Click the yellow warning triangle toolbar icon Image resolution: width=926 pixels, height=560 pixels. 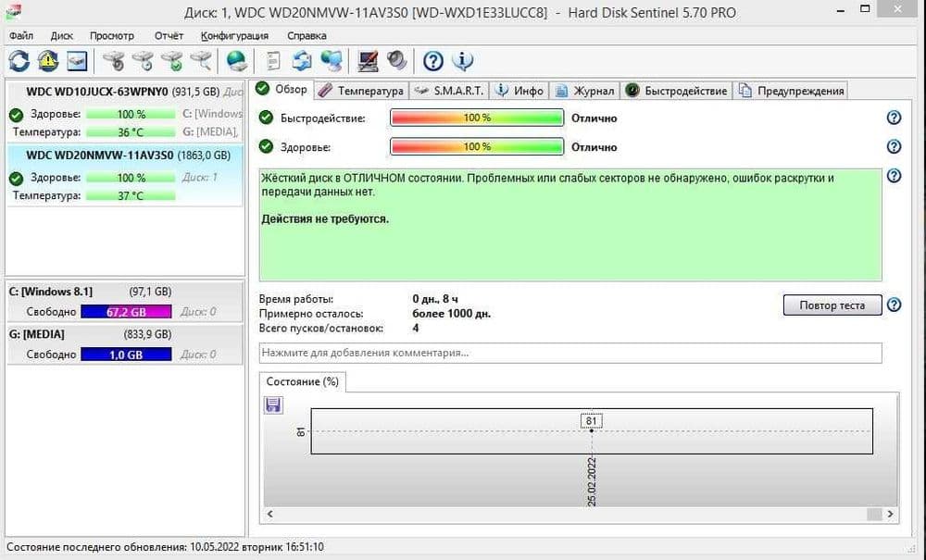(x=48, y=61)
